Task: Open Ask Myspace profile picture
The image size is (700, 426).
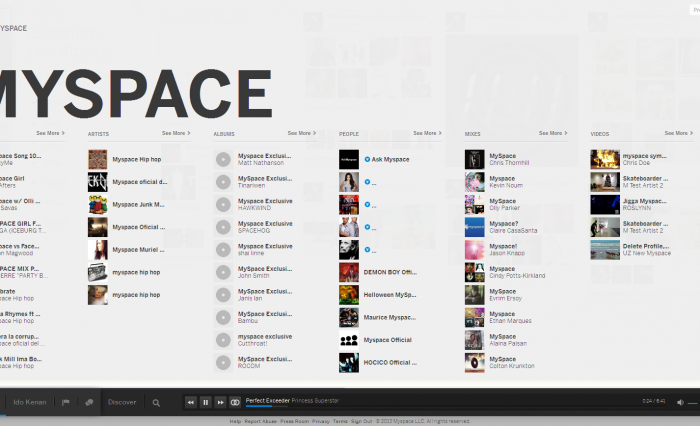Action: [x=349, y=159]
